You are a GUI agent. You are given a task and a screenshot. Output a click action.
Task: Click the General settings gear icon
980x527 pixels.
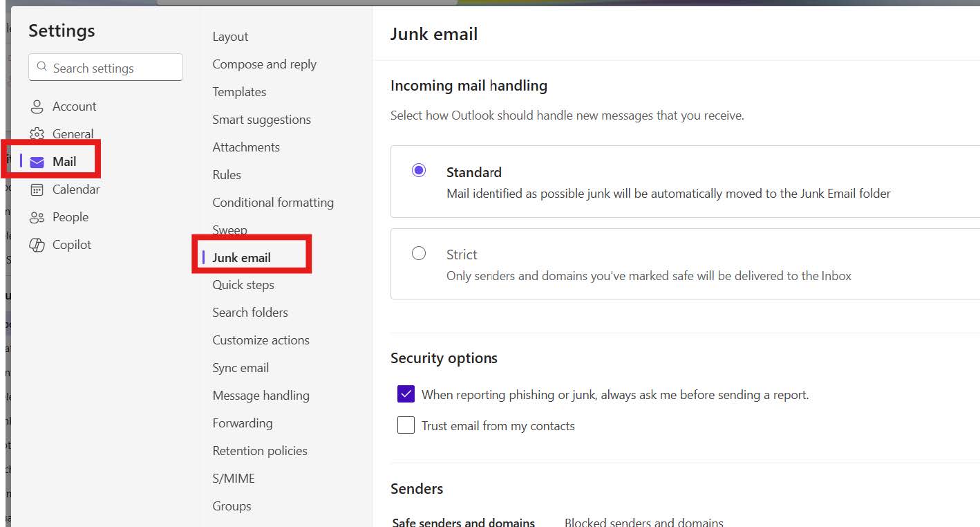pyautogui.click(x=37, y=133)
